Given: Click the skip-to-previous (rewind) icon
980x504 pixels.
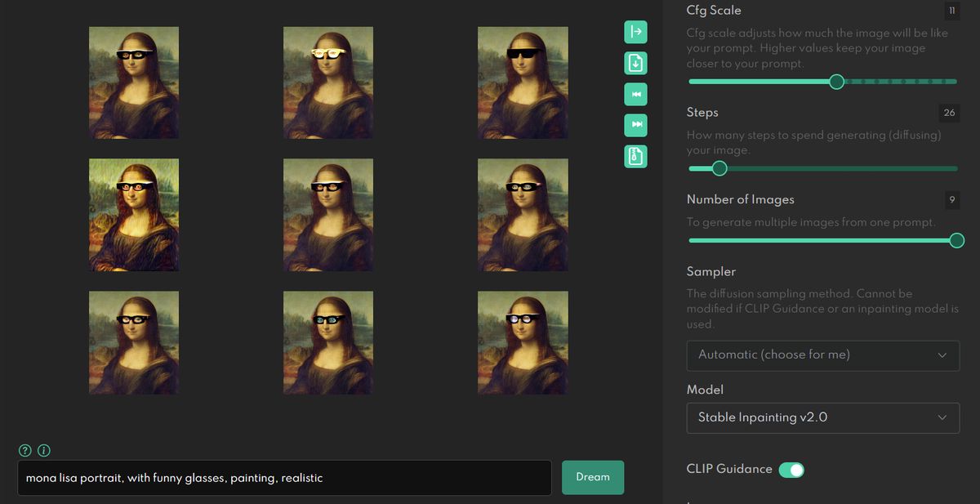Looking at the screenshot, I should tap(636, 94).
